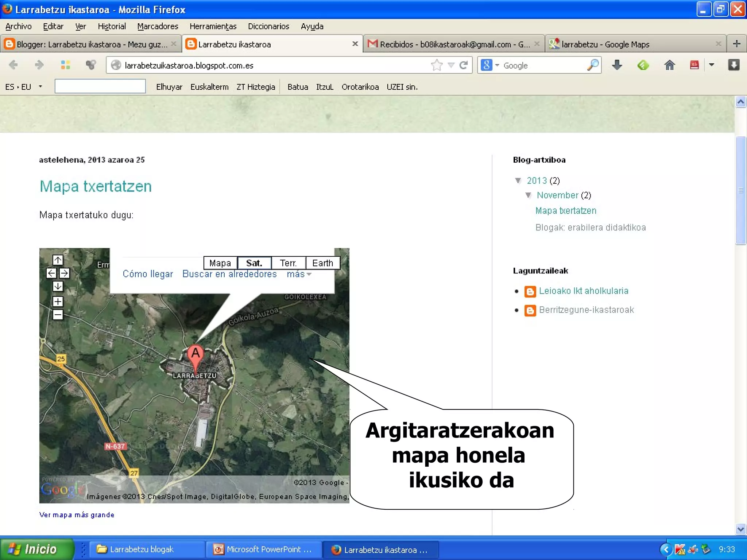Zoom in on the embedded map
747x560 pixels.
[x=58, y=302]
